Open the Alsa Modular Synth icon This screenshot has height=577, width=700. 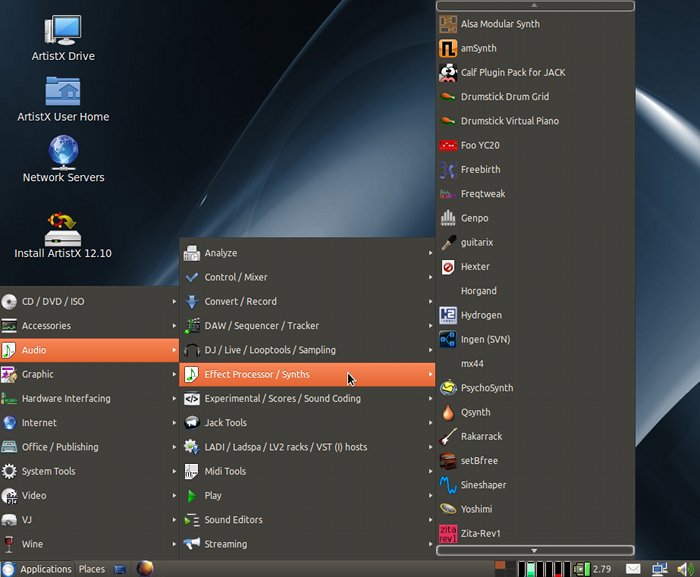(448, 24)
